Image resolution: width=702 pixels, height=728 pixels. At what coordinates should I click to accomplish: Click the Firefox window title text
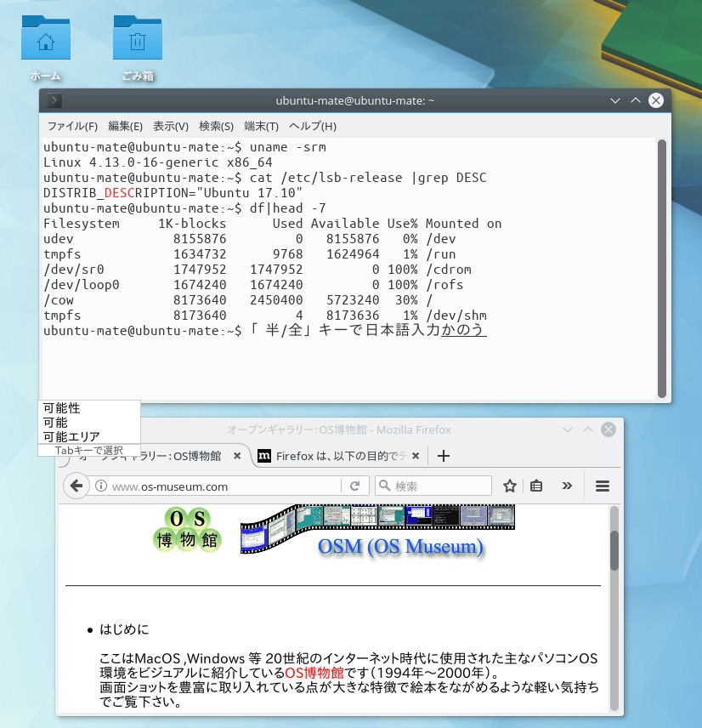pos(339,430)
